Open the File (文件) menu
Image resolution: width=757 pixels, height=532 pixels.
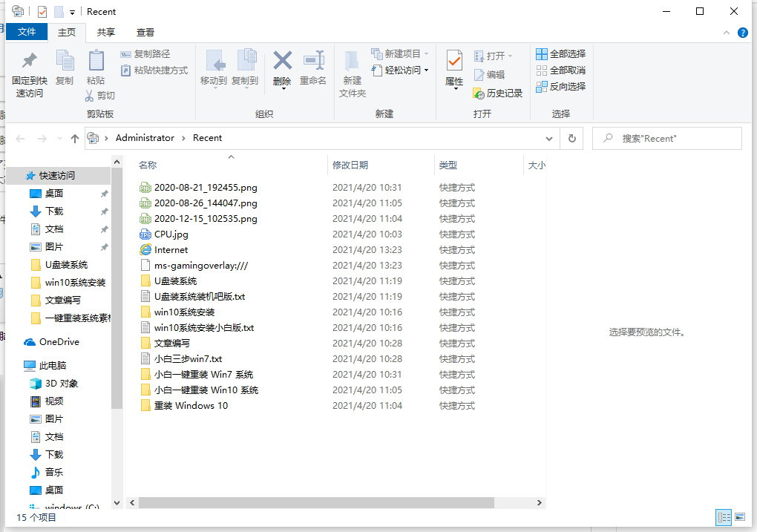[27, 32]
